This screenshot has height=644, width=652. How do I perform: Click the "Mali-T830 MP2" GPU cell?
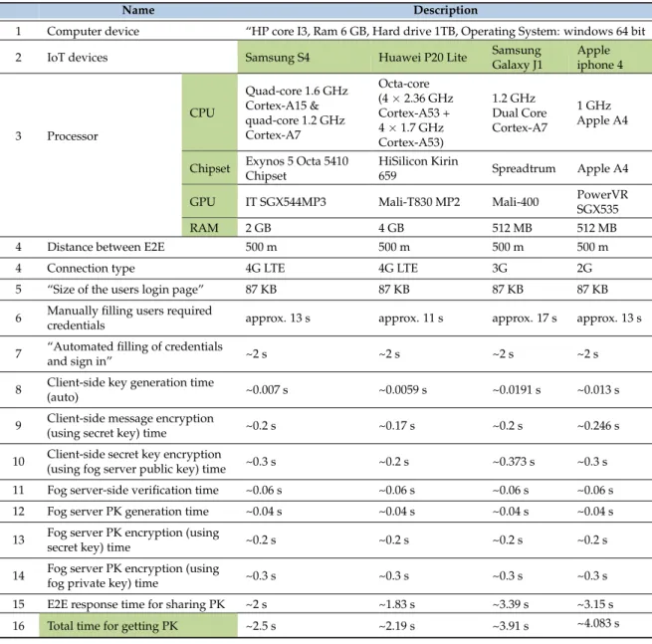419,202
